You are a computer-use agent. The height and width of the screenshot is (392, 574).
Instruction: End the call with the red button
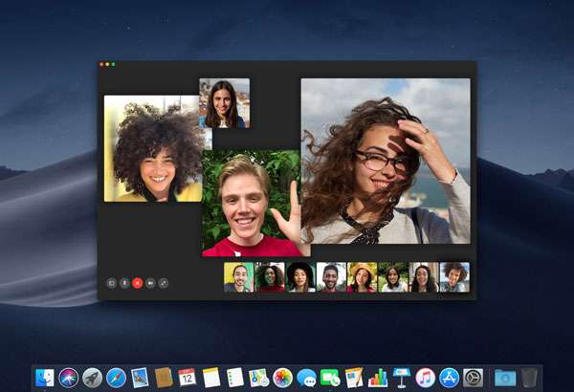click(x=138, y=283)
